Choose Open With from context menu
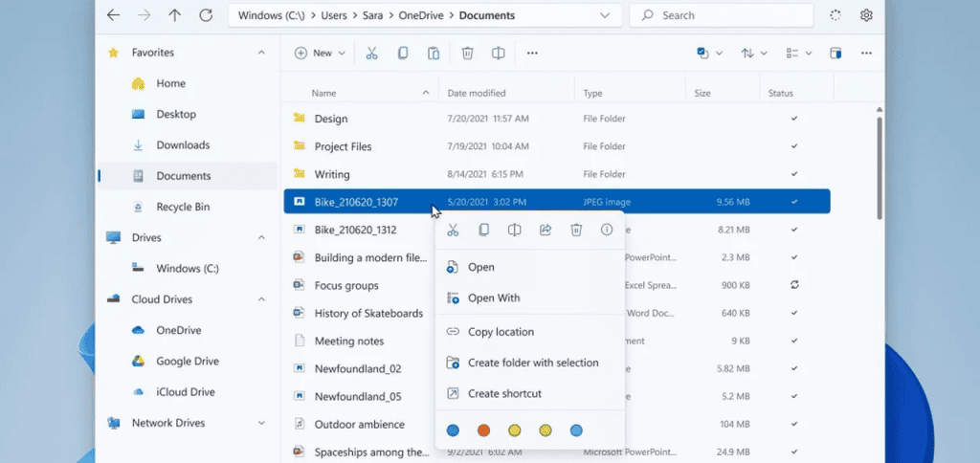This screenshot has height=463, width=980. point(494,298)
